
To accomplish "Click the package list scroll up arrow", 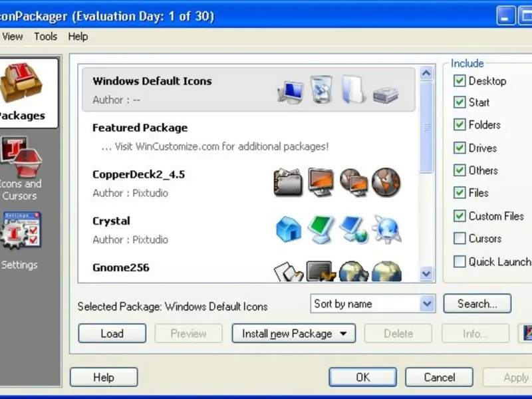I will [x=426, y=73].
